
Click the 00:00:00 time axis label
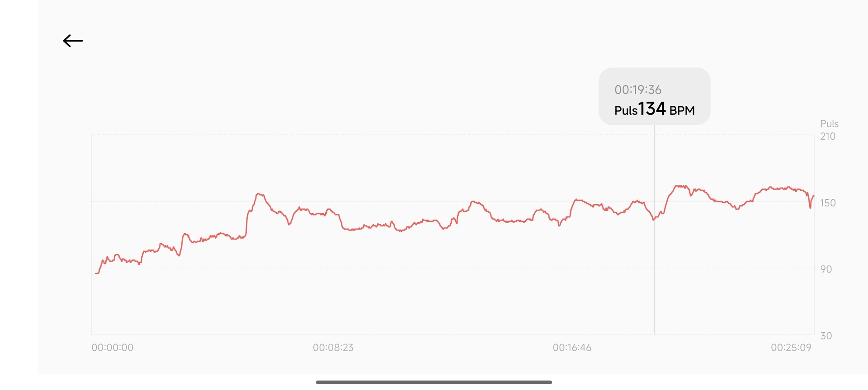pyautogui.click(x=112, y=348)
